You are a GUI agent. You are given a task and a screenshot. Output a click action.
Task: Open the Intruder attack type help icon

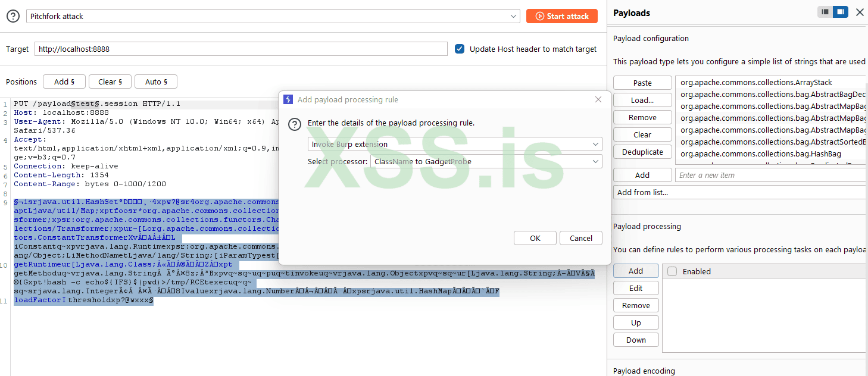(x=13, y=16)
